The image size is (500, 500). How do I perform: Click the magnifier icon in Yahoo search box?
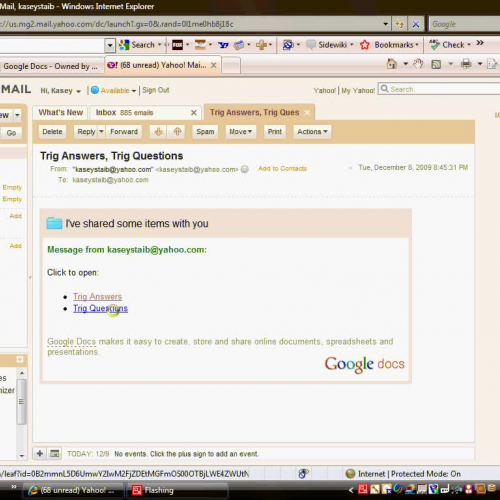[384, 89]
